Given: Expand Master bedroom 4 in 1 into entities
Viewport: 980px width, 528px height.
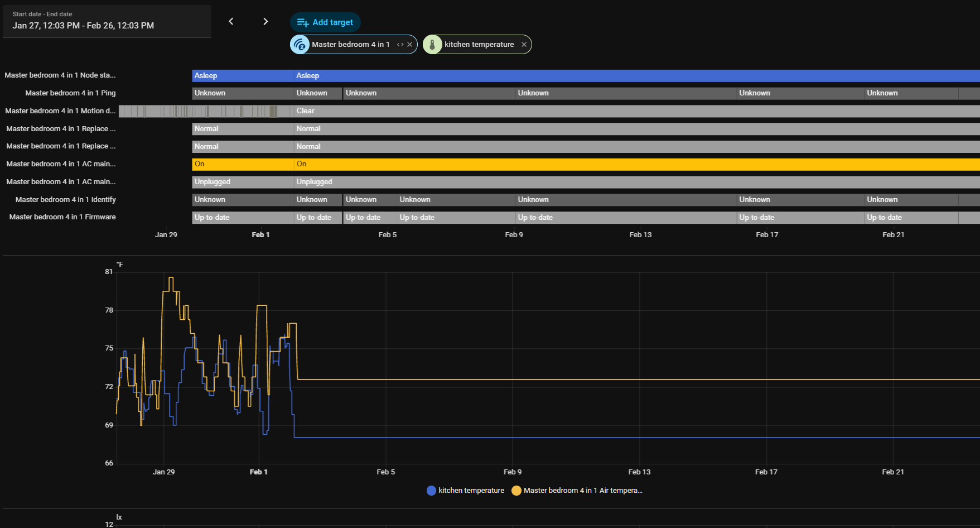Looking at the screenshot, I should (x=400, y=45).
